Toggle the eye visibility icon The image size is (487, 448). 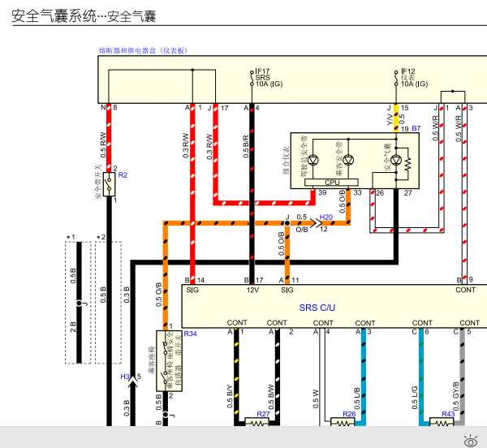point(470,441)
